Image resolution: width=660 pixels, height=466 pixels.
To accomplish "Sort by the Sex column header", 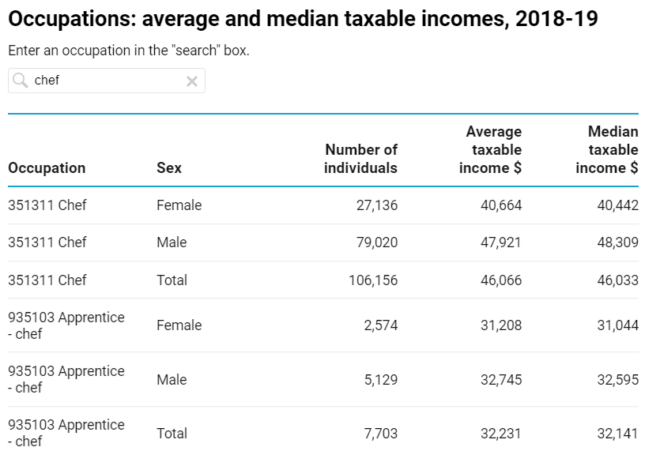I will [169, 168].
